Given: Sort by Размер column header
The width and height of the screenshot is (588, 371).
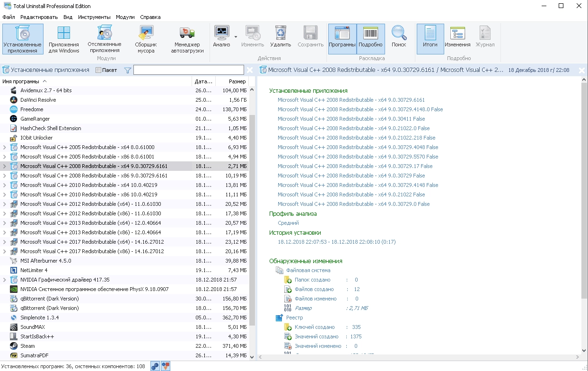Looking at the screenshot, I should [x=232, y=81].
